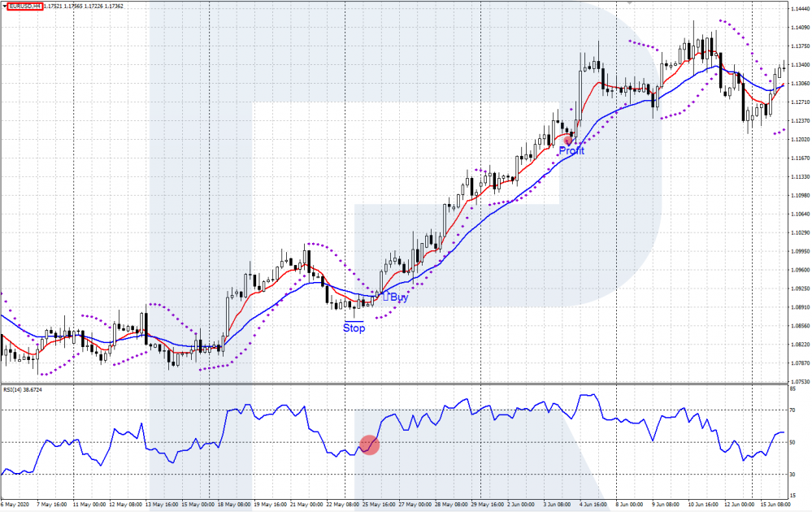Click the 1.13400 price on the scale
812x512 pixels.
(x=800, y=65)
